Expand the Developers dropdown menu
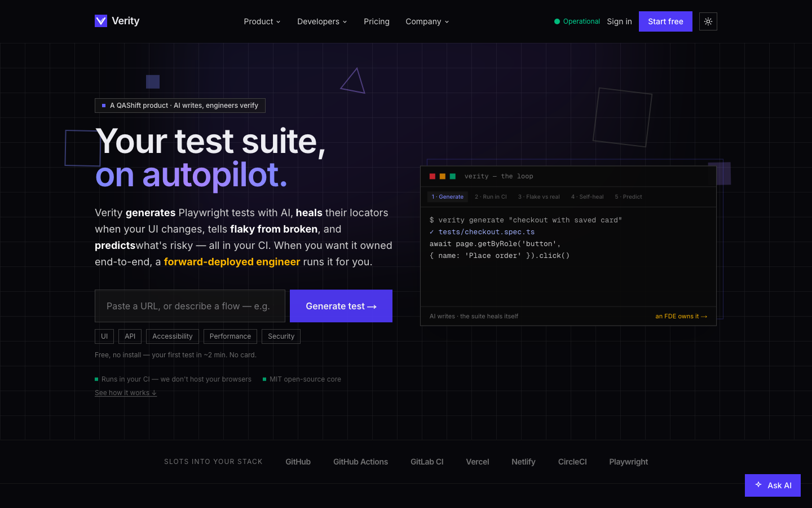Screen dimensions: 812x508 tap(322, 21)
